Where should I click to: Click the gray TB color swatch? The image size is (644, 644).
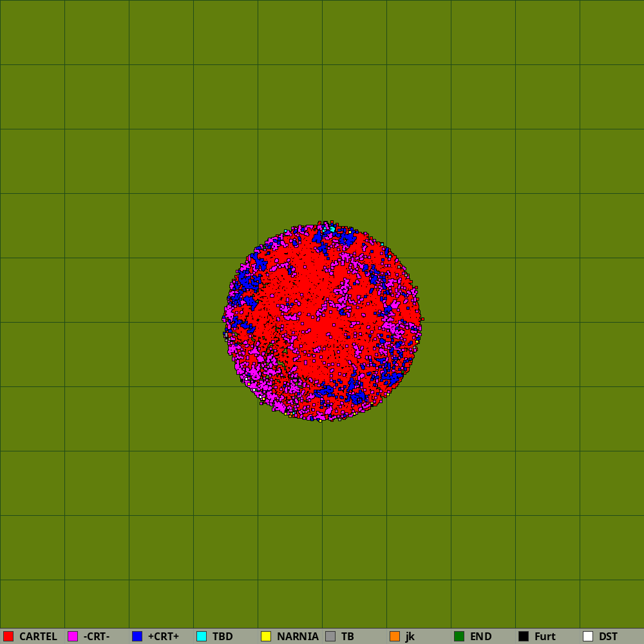[330, 636]
